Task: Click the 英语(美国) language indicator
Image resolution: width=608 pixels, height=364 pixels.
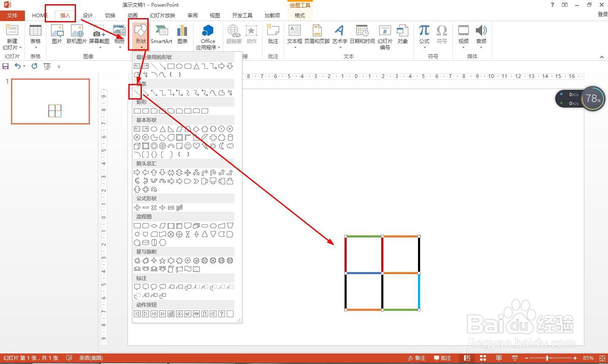Action: pyautogui.click(x=91, y=358)
